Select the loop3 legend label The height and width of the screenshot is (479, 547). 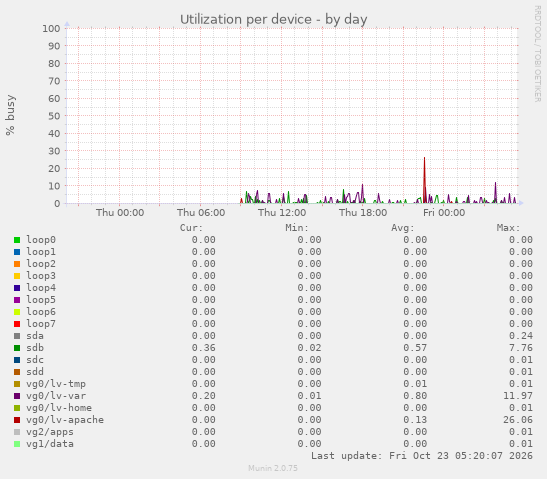point(41,276)
